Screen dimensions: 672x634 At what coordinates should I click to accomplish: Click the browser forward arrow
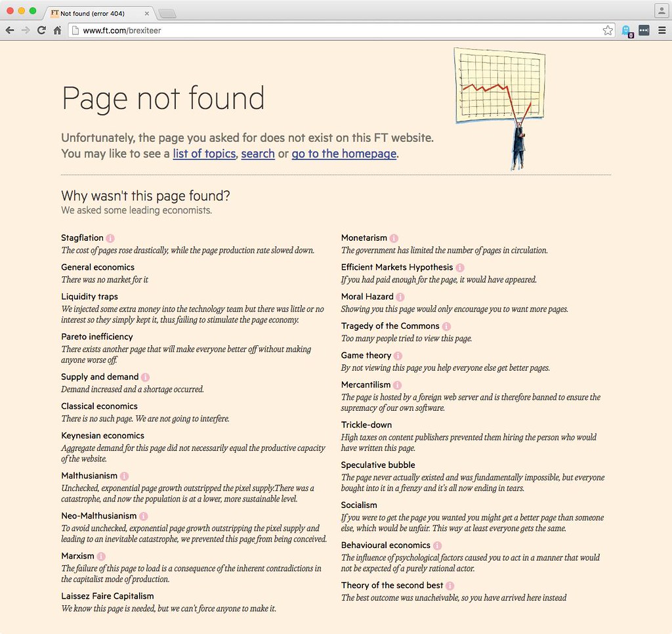click(x=26, y=30)
